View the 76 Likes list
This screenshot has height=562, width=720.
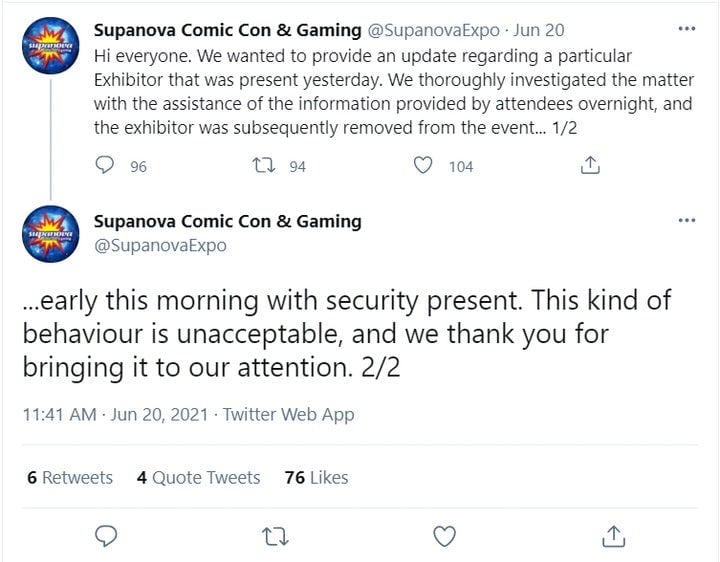coord(316,478)
